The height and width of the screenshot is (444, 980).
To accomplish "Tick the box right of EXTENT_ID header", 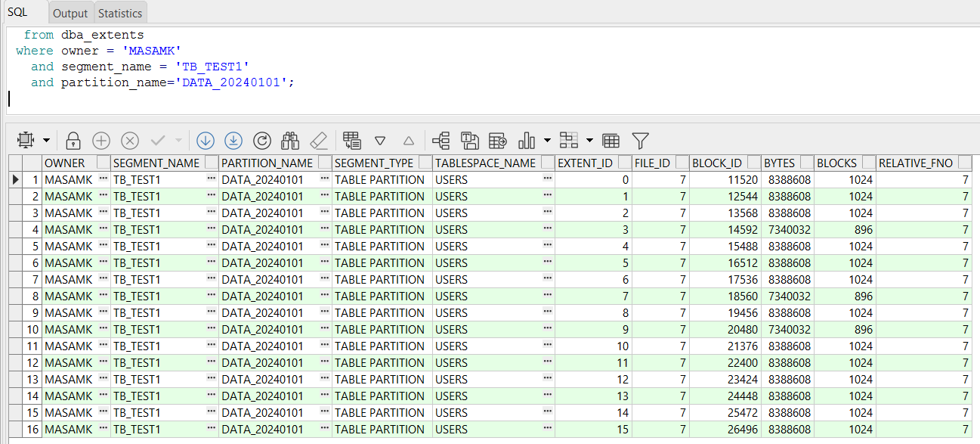I will 624,163.
